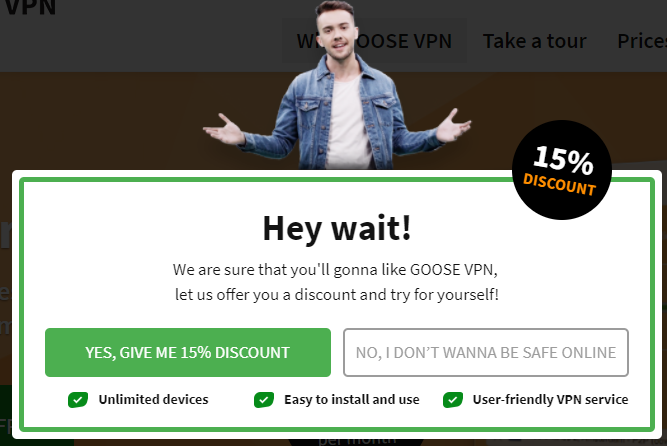Click the green checkmark beside Easy to install
Viewport: 667px width, 446px height.
264,400
